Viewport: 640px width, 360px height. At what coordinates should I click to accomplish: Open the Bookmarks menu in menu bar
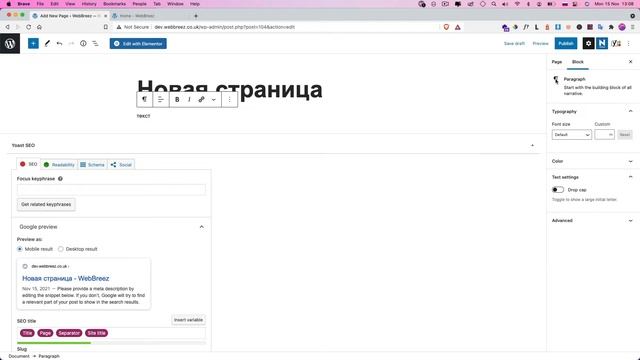pyautogui.click(x=114, y=4)
